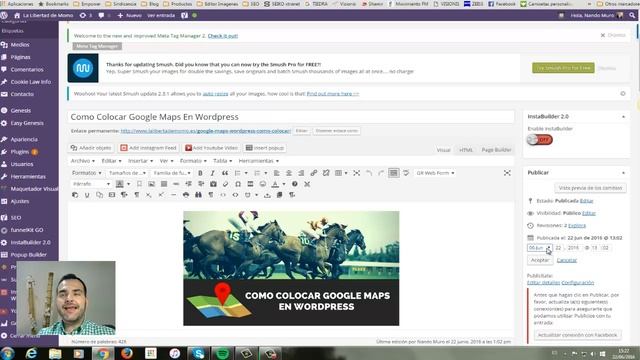
Task: Switch to the Visual editor tab
Action: point(443,150)
